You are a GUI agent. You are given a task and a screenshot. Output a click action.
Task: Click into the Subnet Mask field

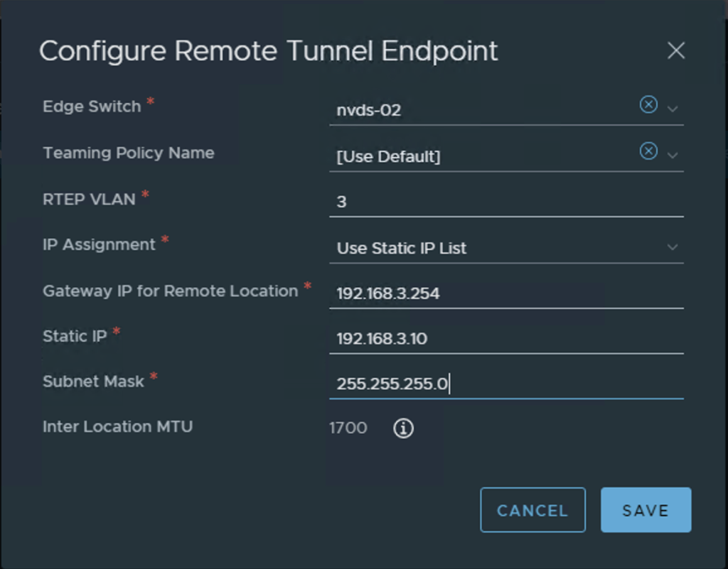[505, 384]
